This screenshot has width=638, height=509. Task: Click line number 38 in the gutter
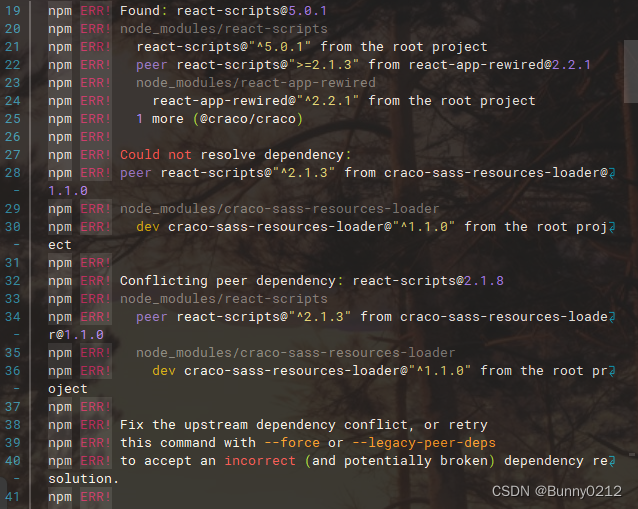(13, 425)
